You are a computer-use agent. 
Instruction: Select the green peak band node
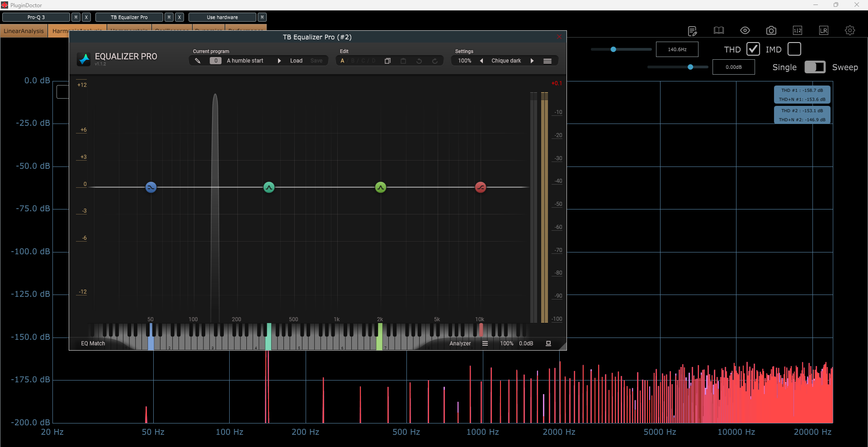(x=381, y=187)
